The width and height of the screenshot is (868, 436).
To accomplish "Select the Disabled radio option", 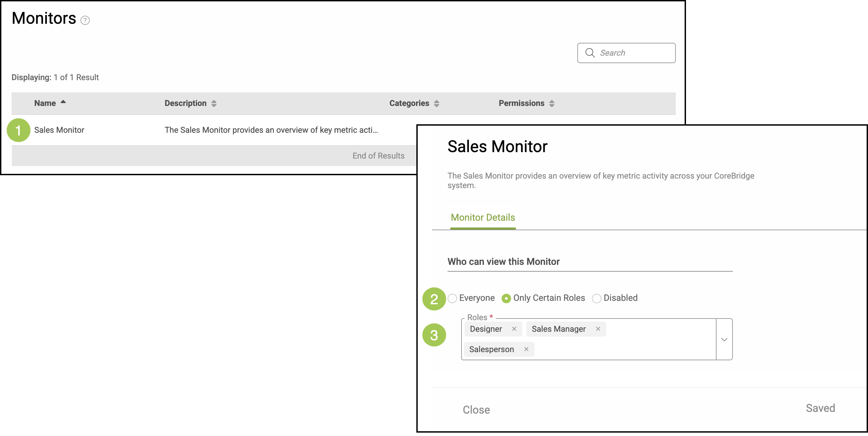I will click(x=596, y=298).
